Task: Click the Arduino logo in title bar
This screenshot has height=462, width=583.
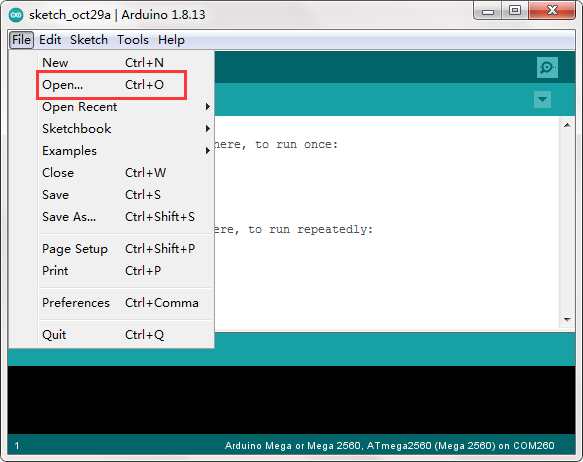Action: (16, 15)
